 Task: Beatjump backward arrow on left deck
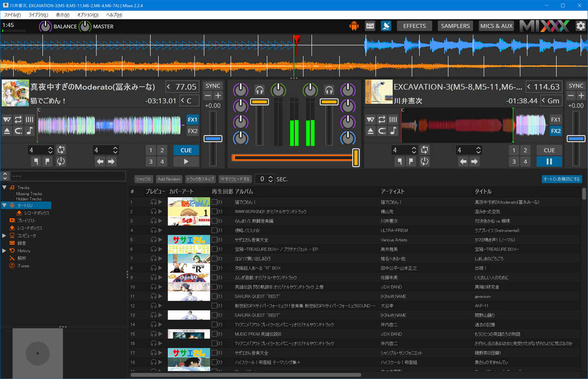click(100, 162)
